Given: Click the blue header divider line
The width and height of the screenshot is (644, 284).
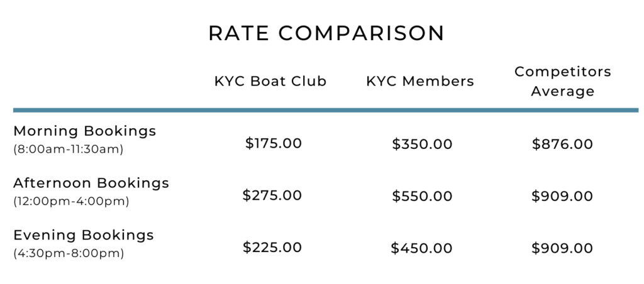Looking at the screenshot, I should tap(325, 110).
